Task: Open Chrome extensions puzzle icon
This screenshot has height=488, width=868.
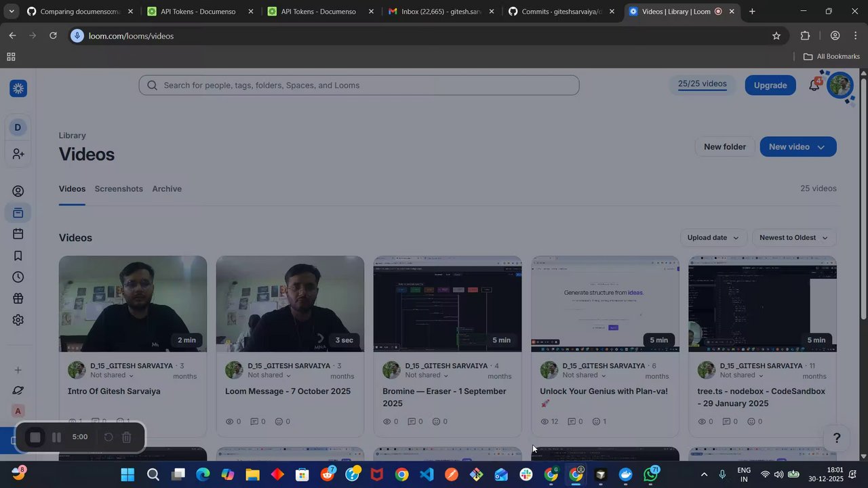Action: pos(806,36)
